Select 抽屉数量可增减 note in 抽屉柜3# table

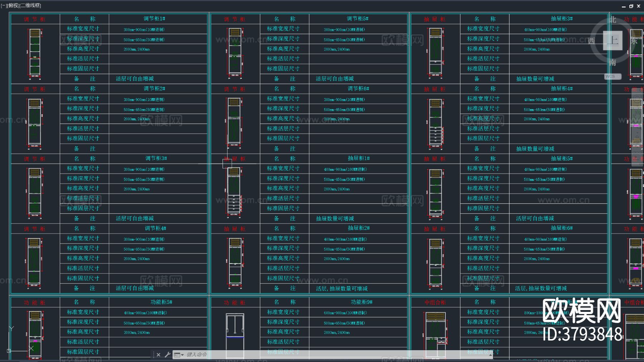[x=535, y=79]
